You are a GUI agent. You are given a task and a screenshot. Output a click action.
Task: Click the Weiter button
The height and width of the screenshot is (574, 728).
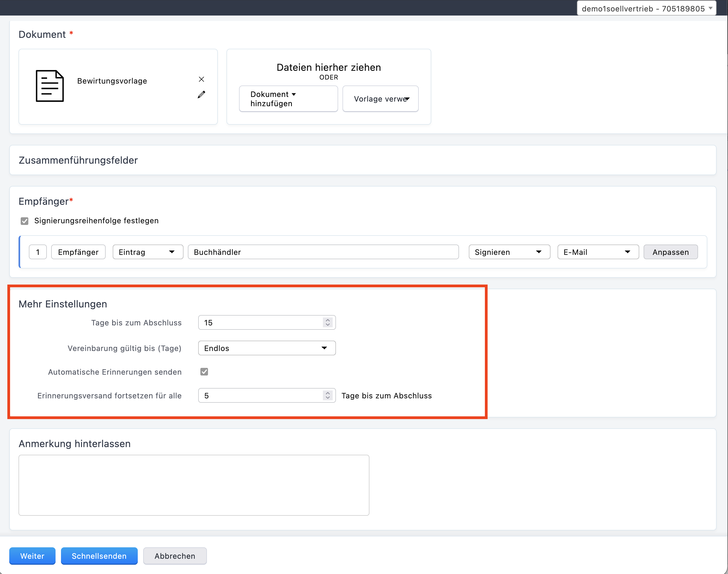coord(32,556)
